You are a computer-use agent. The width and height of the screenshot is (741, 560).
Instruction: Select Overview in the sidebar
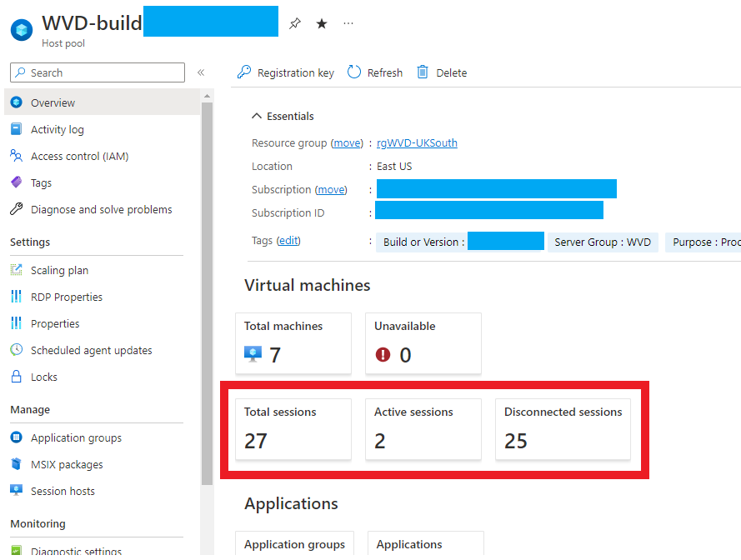click(x=102, y=102)
